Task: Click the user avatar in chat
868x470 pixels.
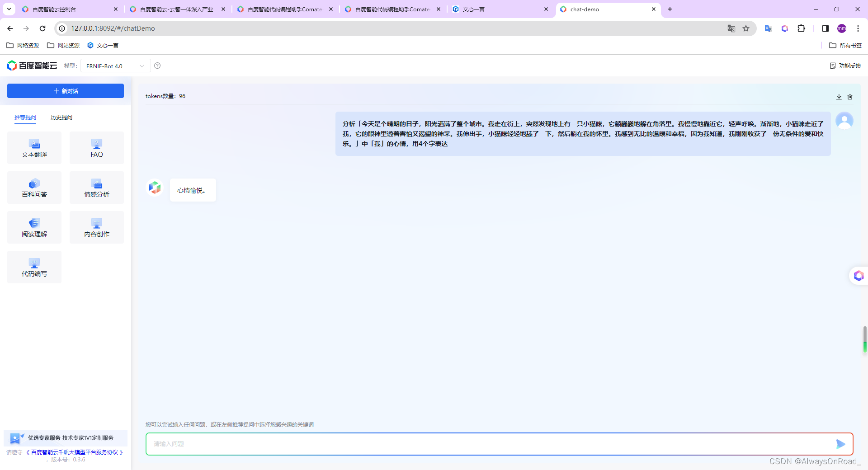Action: coord(844,121)
